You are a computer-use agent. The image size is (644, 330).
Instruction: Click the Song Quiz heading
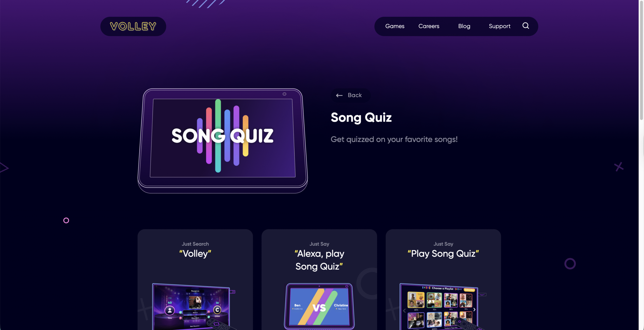click(x=361, y=118)
